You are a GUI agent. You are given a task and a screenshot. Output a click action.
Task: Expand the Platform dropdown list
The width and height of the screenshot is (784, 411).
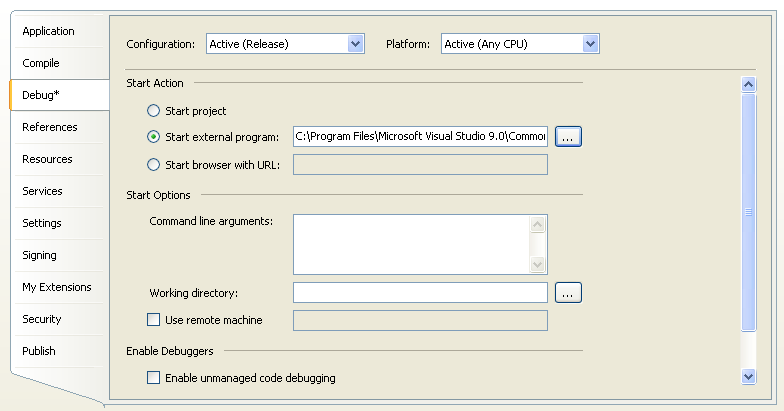590,44
